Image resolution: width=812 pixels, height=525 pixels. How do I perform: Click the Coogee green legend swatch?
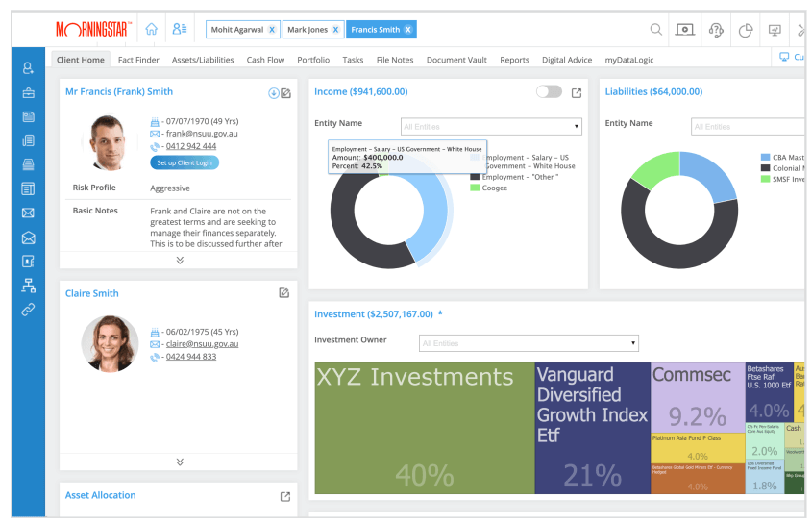(475, 187)
